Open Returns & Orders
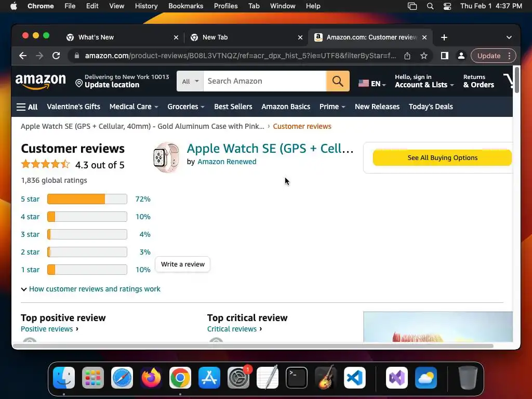 click(x=478, y=81)
